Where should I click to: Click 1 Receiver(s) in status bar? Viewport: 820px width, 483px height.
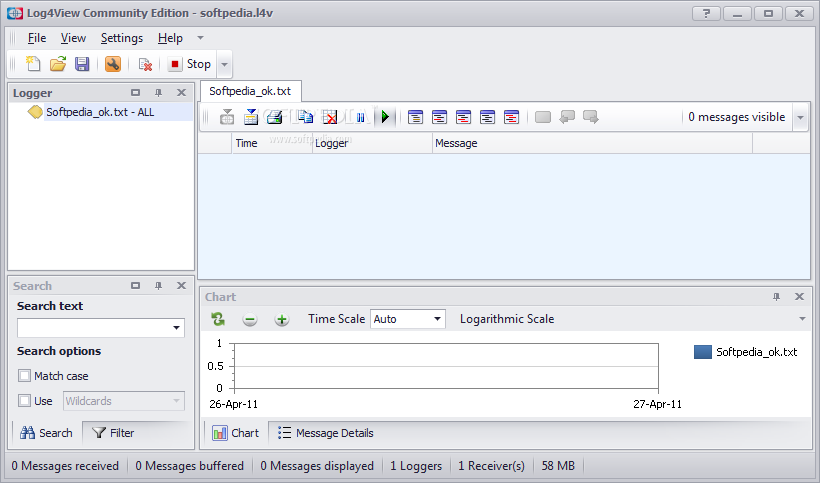tap(491, 466)
